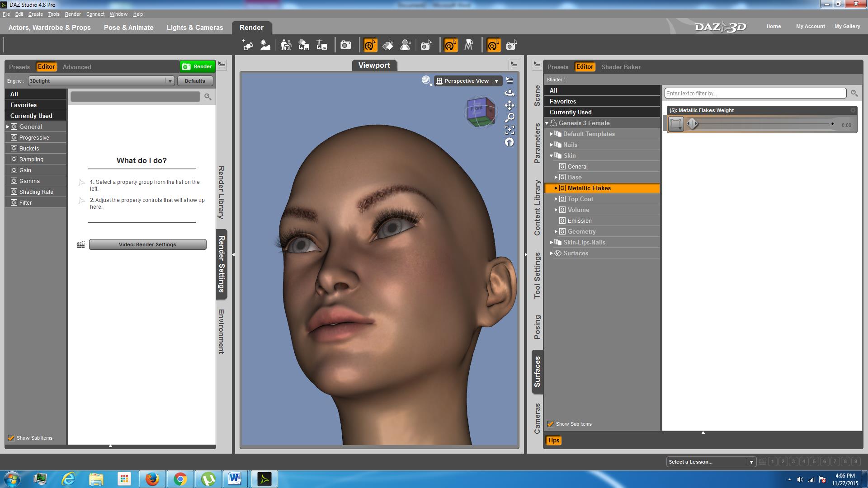Click the create new primitive icon
The height and width of the screenshot is (488, 868).
[x=247, y=45]
